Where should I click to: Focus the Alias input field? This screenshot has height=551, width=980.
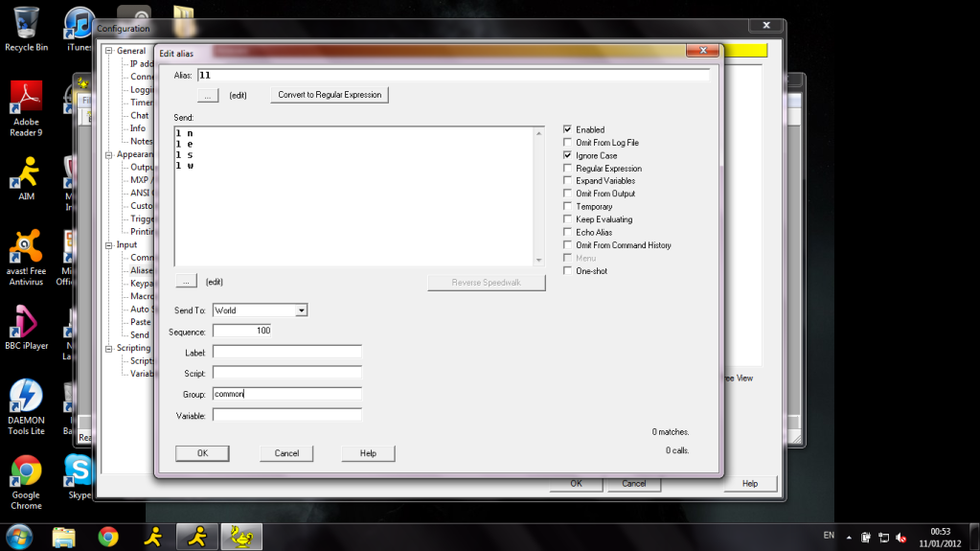pos(454,75)
